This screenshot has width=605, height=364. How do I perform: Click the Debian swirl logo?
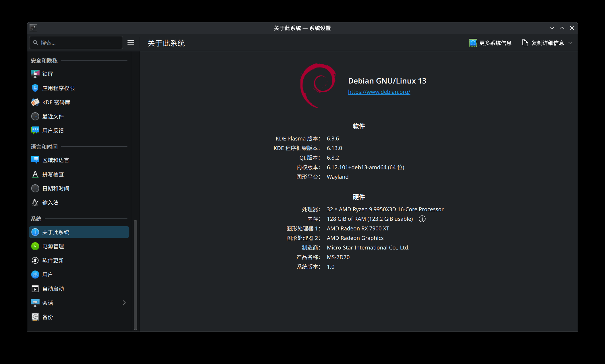[318, 86]
